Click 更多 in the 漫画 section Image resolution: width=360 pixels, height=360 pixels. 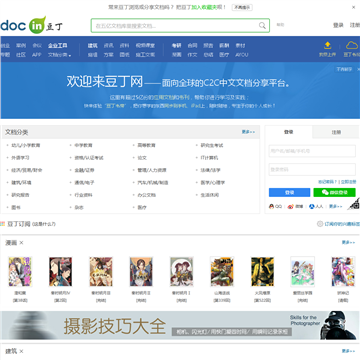(348, 243)
